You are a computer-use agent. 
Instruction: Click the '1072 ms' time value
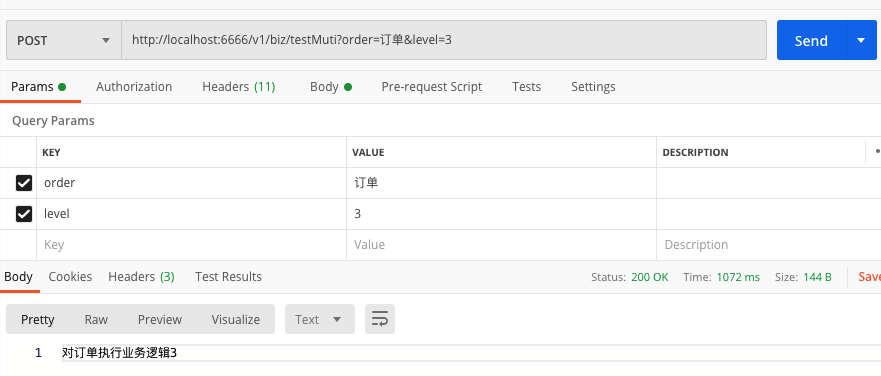click(x=738, y=277)
